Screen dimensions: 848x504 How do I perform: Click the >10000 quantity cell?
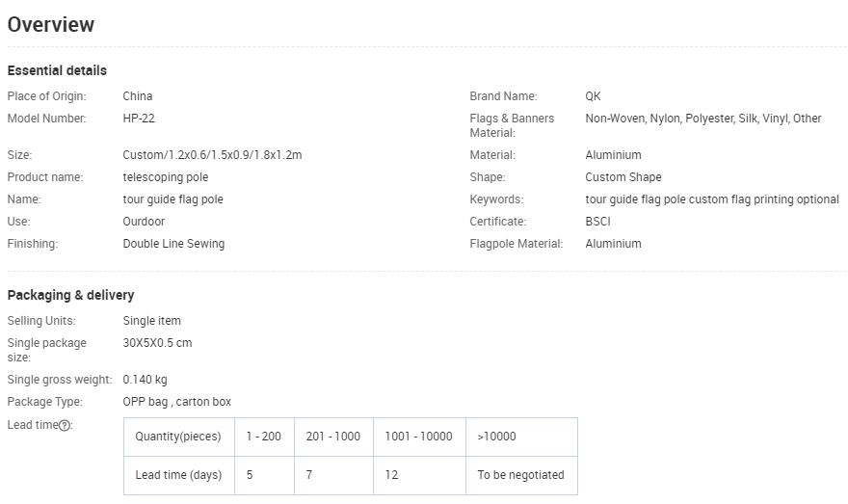(497, 437)
